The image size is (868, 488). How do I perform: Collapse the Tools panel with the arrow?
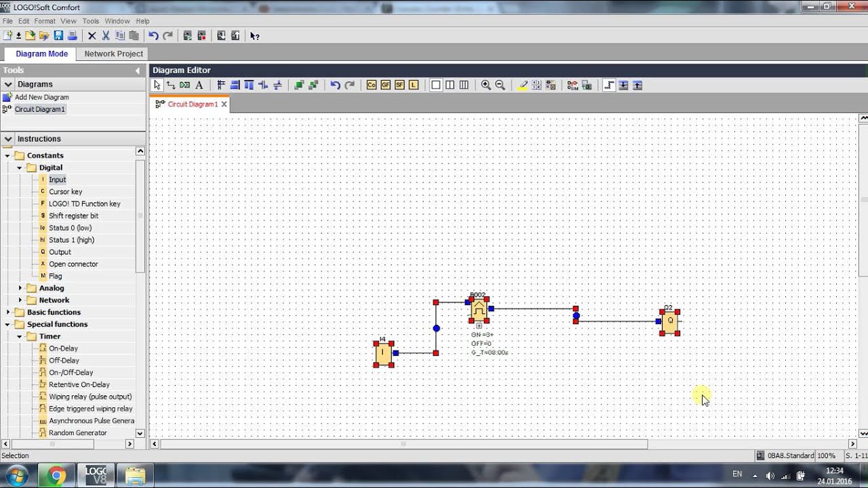coord(138,70)
